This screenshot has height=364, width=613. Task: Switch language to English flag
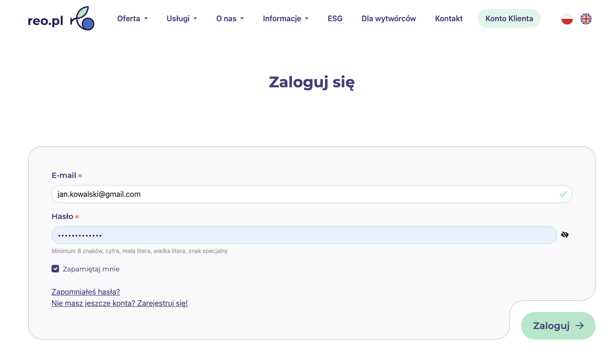586,19
